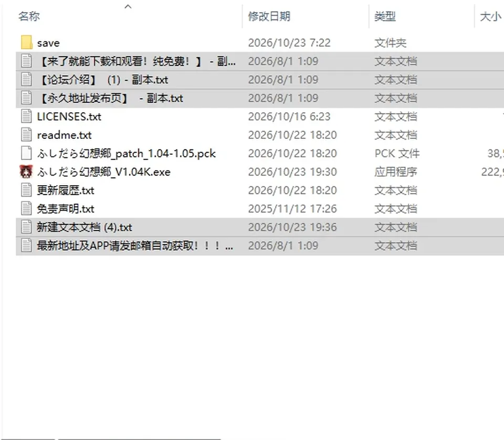The width and height of the screenshot is (504, 440).
Task: Click the readme.txt file icon
Action: coord(26,135)
